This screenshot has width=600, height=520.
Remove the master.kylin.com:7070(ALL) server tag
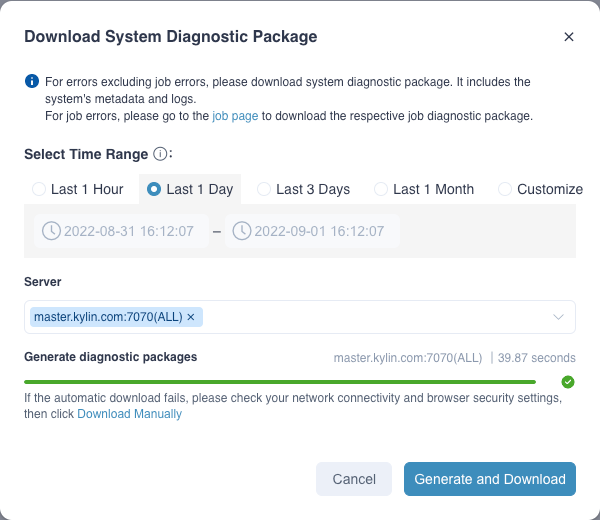[x=191, y=317]
